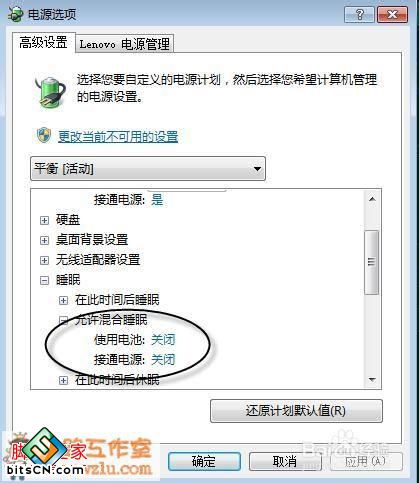Click 还原计划默认值(R) button
Viewport: 419px width, 483px height.
pos(296,411)
